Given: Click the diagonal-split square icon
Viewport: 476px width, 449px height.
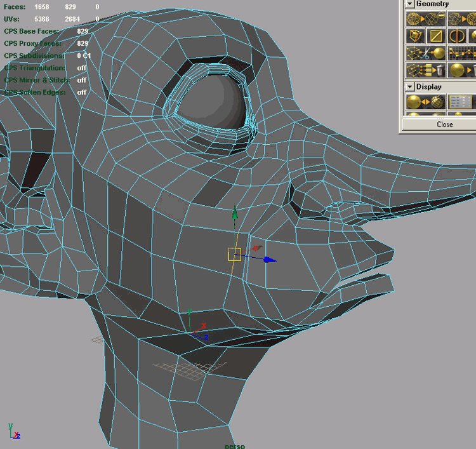Looking at the screenshot, I should click(437, 36).
